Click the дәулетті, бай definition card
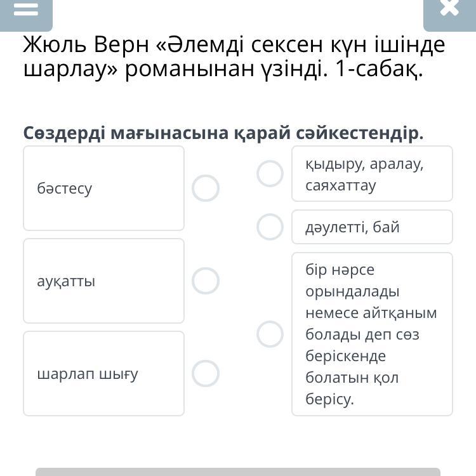 [372, 227]
